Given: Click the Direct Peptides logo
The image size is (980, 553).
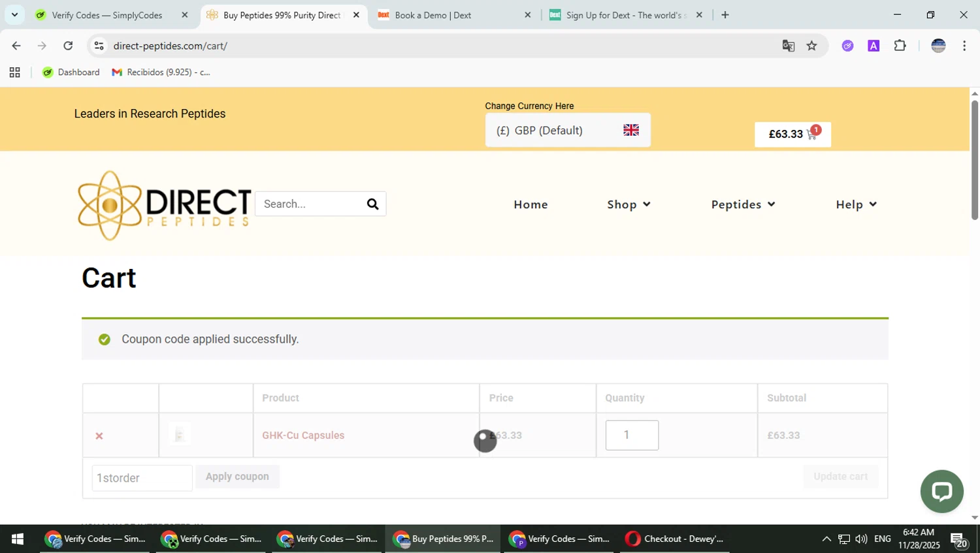Looking at the screenshot, I should click(164, 205).
